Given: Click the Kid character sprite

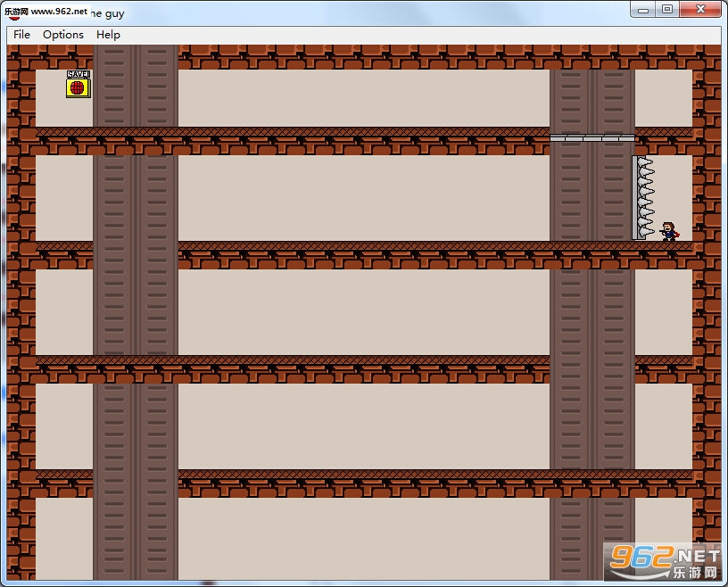Looking at the screenshot, I should pyautogui.click(x=669, y=231).
